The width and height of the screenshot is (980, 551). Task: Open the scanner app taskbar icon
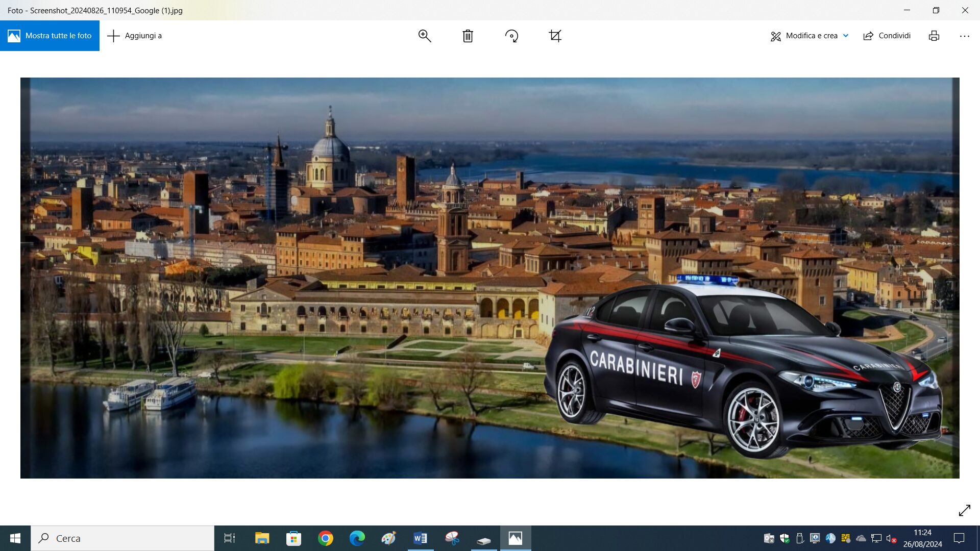484,538
